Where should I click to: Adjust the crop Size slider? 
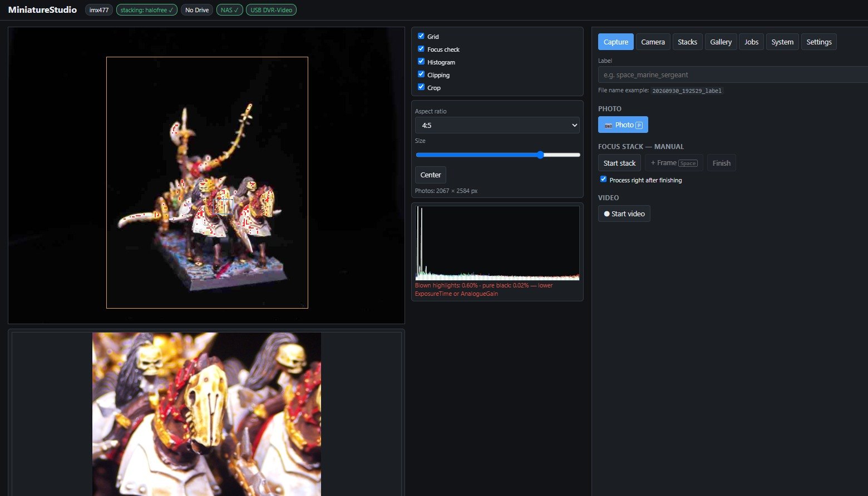click(x=497, y=155)
